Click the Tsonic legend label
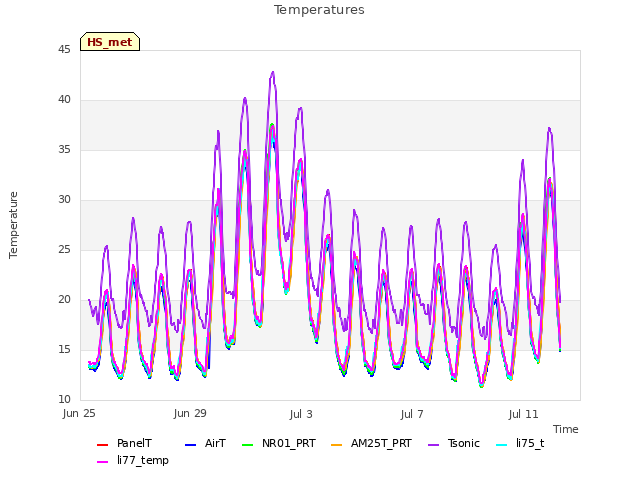640x480 pixels. pos(463,444)
